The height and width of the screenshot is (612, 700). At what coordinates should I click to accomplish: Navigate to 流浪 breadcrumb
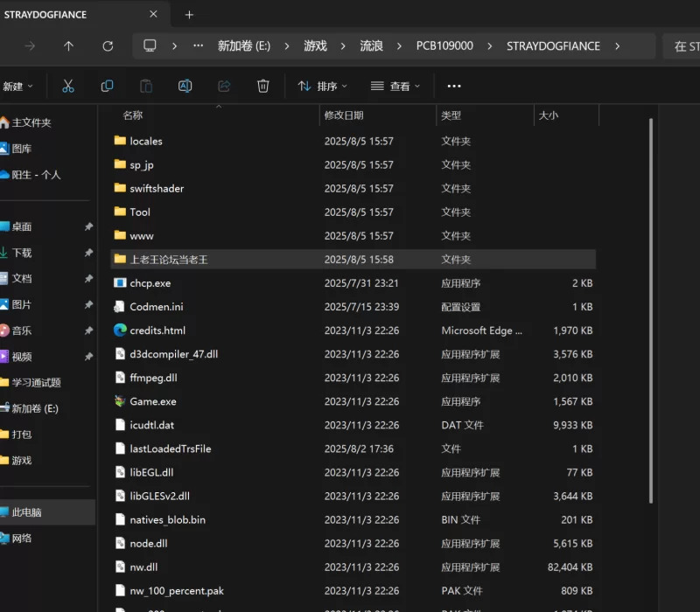(x=371, y=46)
